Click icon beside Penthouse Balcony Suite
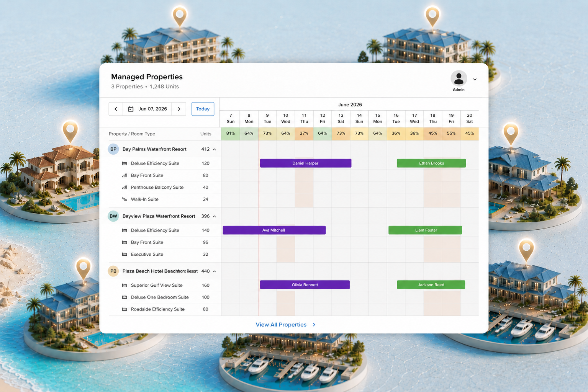 pos(124,187)
